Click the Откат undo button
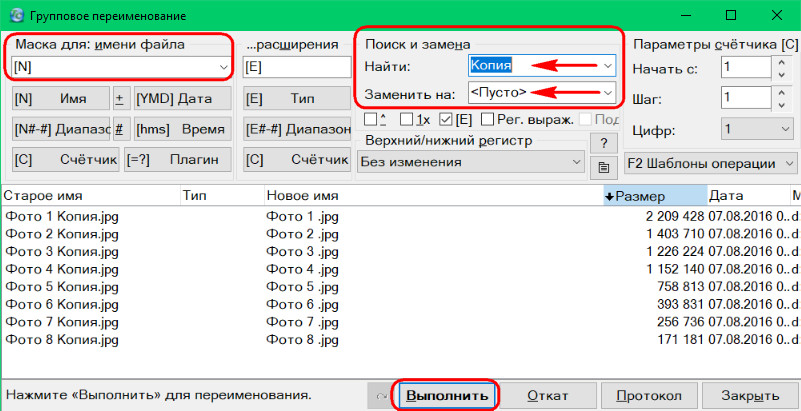Viewport: 801px width, 411px height. 548,396
